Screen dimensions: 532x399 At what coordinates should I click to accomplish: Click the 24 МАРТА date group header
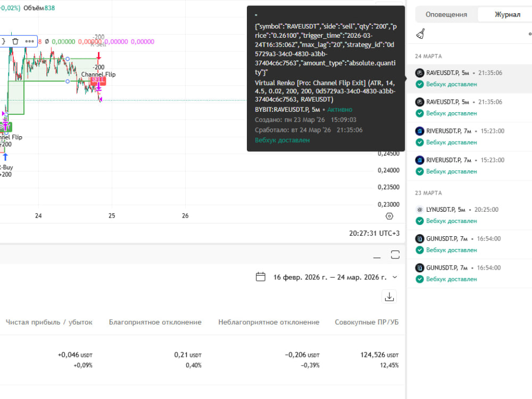pos(428,56)
